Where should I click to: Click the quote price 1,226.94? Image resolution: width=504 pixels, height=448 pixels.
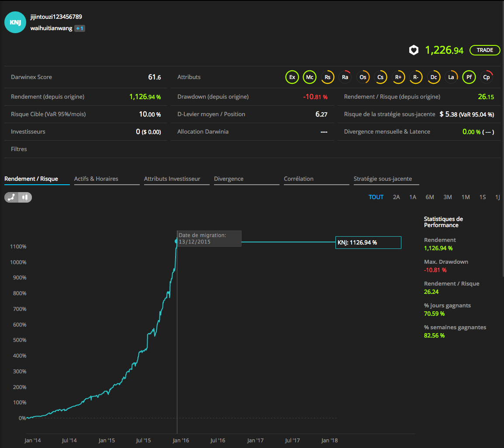coord(444,50)
